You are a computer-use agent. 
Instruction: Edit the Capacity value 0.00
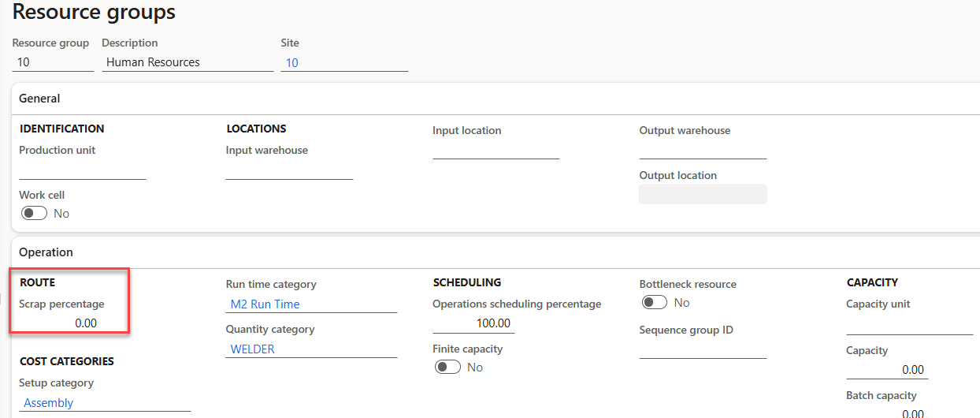[x=887, y=369]
